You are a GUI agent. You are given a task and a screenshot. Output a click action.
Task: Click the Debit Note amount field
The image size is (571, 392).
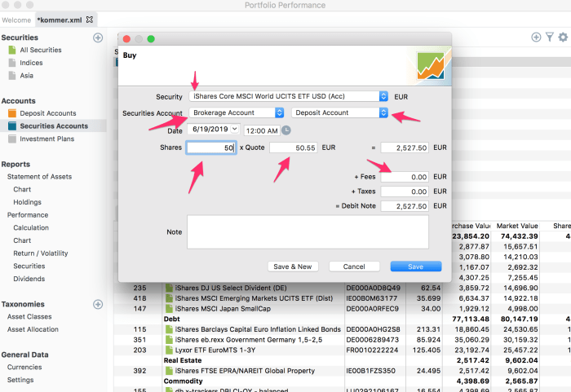coord(405,206)
